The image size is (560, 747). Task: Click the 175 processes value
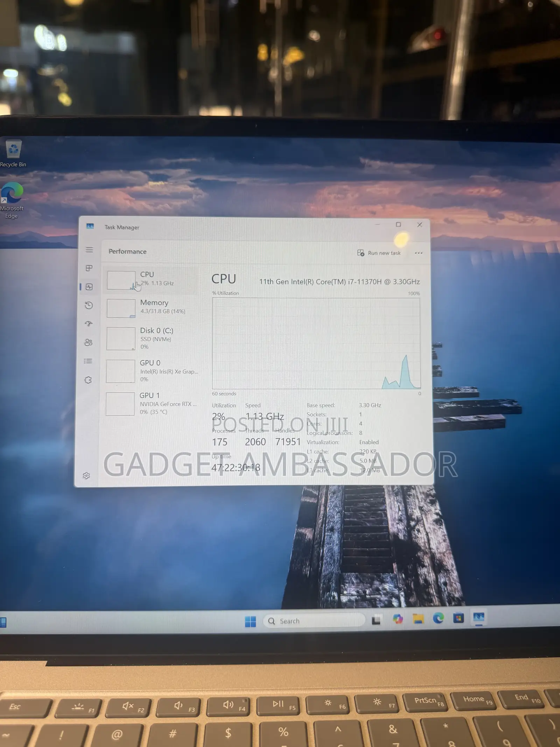[219, 442]
